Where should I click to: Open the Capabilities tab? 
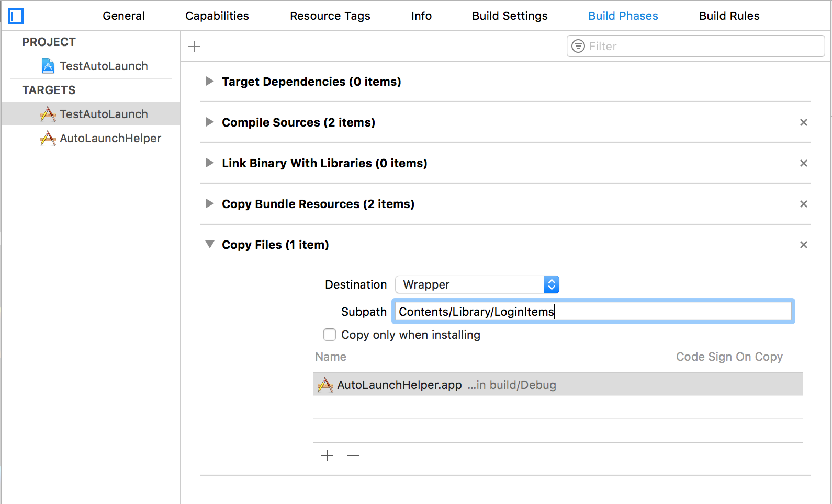coord(217,16)
